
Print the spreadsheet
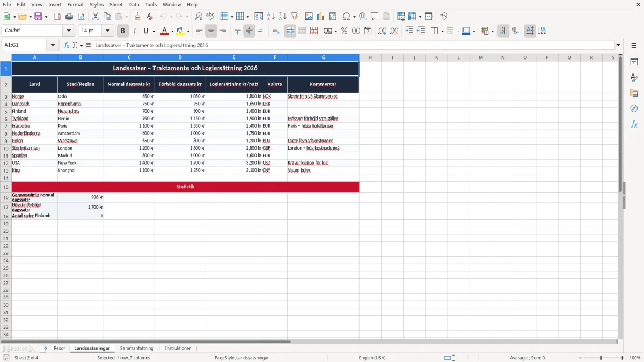click(69, 17)
